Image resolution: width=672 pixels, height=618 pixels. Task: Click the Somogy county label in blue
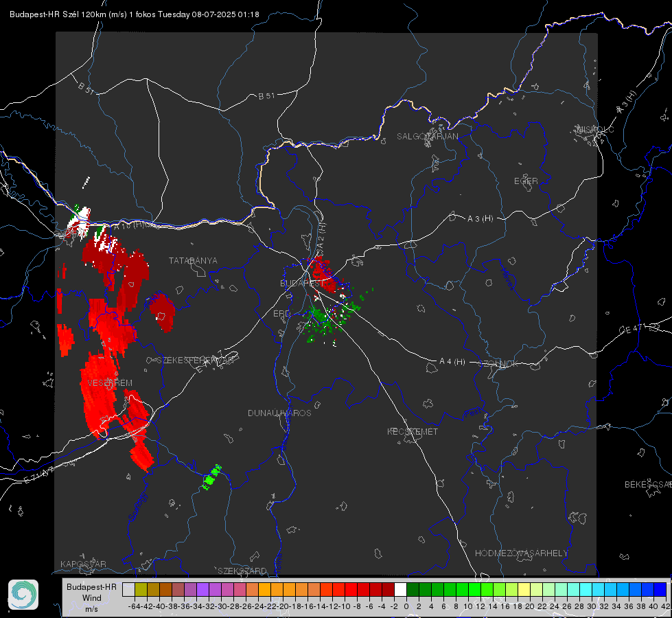[137, 507]
